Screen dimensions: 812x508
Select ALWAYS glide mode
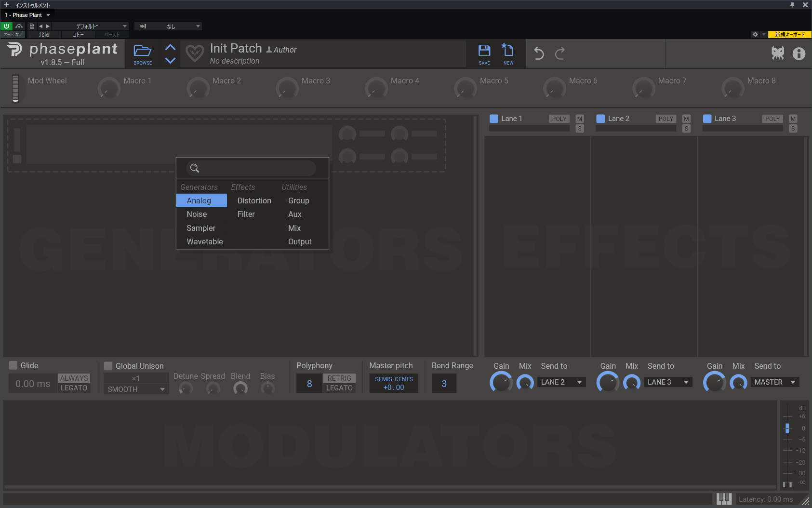click(x=74, y=378)
